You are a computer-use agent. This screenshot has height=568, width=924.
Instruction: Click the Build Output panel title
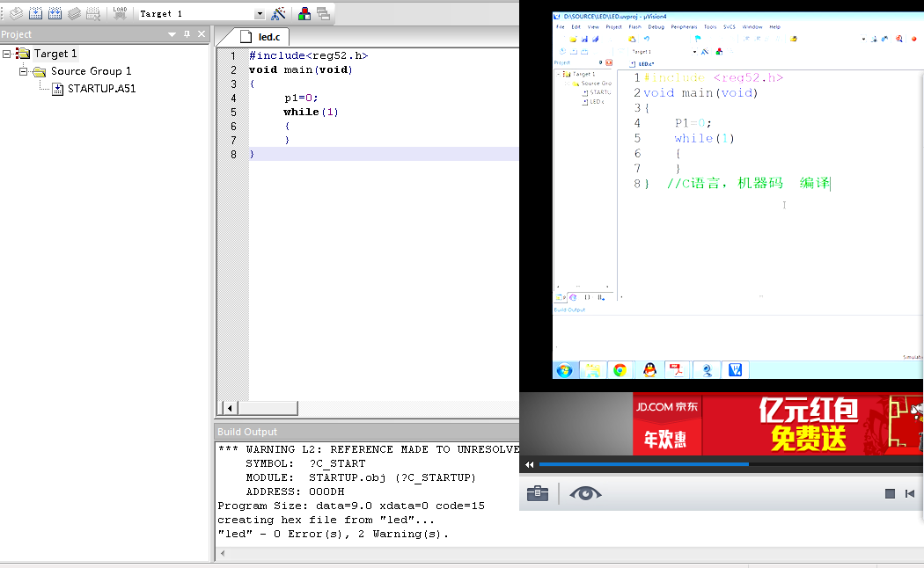(247, 432)
